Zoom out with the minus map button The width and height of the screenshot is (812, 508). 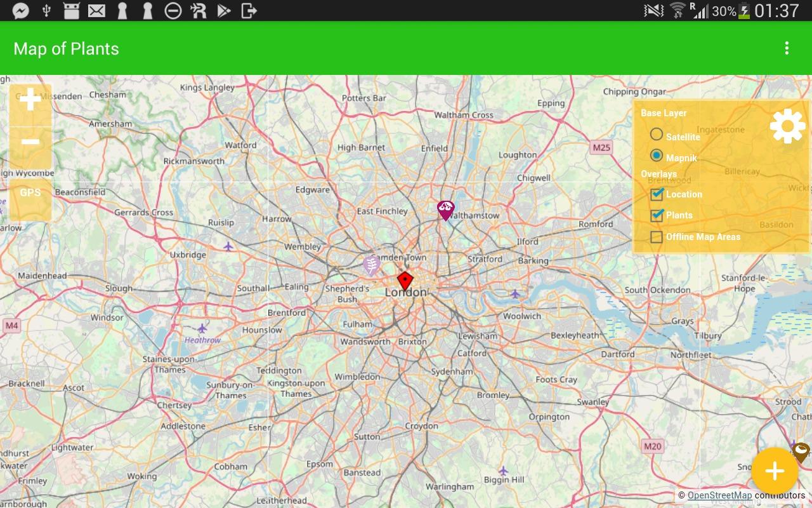coord(30,142)
